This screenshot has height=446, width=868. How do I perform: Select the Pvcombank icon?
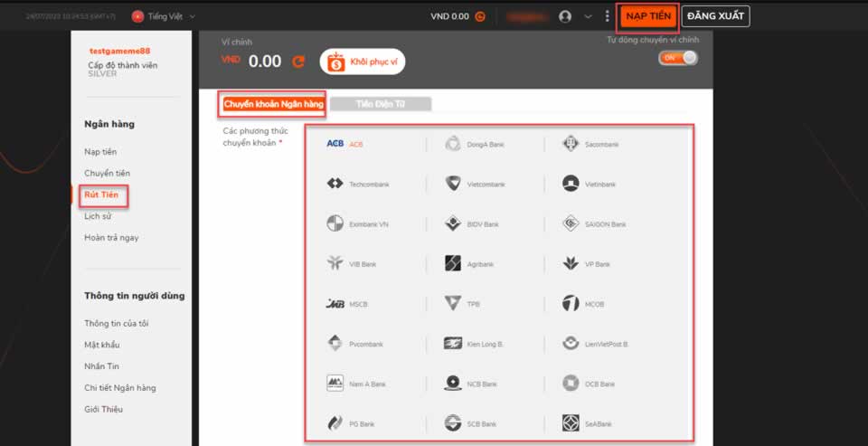click(x=335, y=344)
